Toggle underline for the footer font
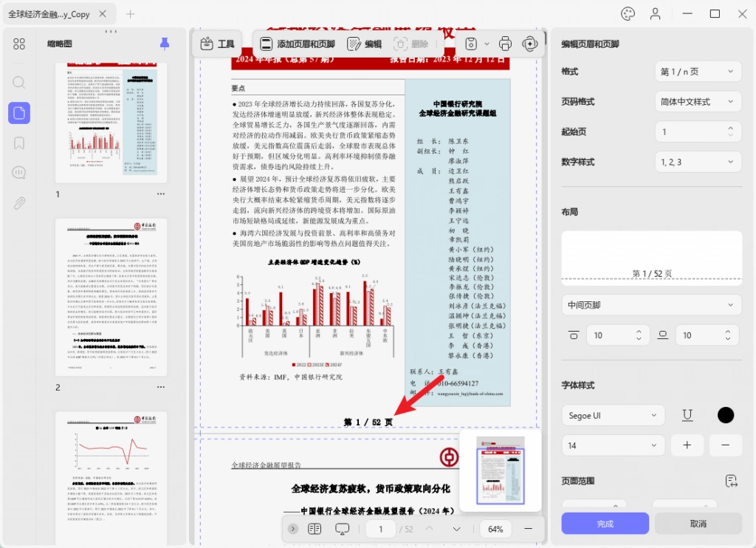Viewport: 756px width, 548px height. (687, 415)
